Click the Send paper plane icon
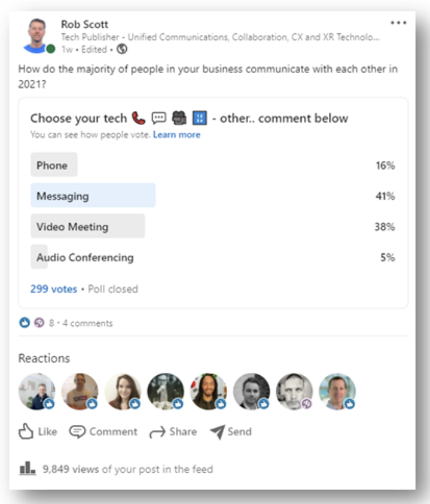430x504 pixels. click(217, 432)
